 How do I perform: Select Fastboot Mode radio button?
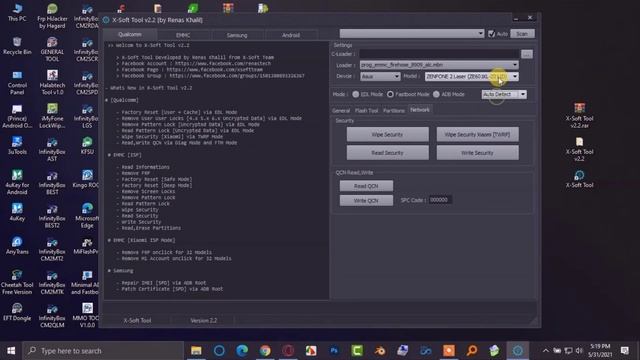click(390, 94)
